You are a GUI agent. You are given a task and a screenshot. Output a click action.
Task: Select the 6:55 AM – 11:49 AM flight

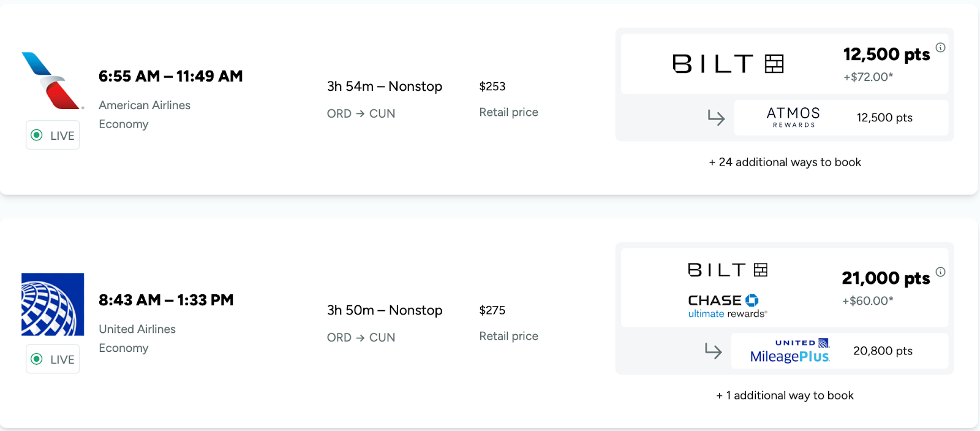pyautogui.click(x=170, y=77)
